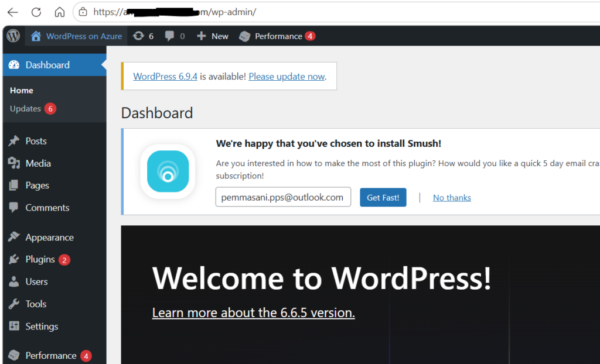Open the WordPress logo menu
Viewport: 600px width, 364px height.
pos(13,36)
